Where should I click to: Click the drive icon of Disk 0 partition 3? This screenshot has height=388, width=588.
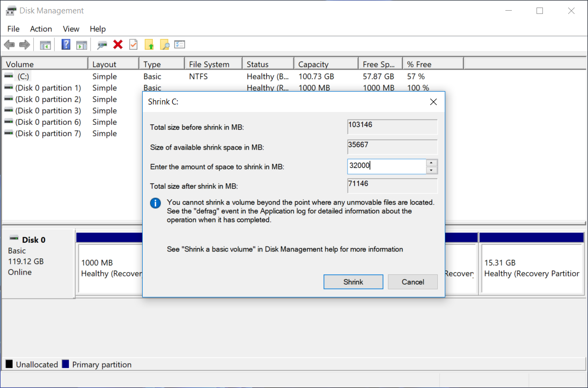[9, 110]
